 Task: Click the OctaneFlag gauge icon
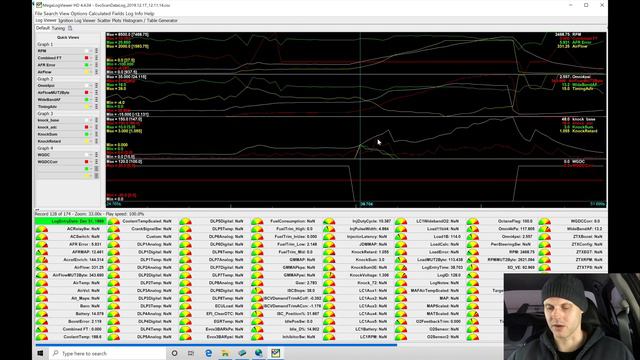(473, 221)
